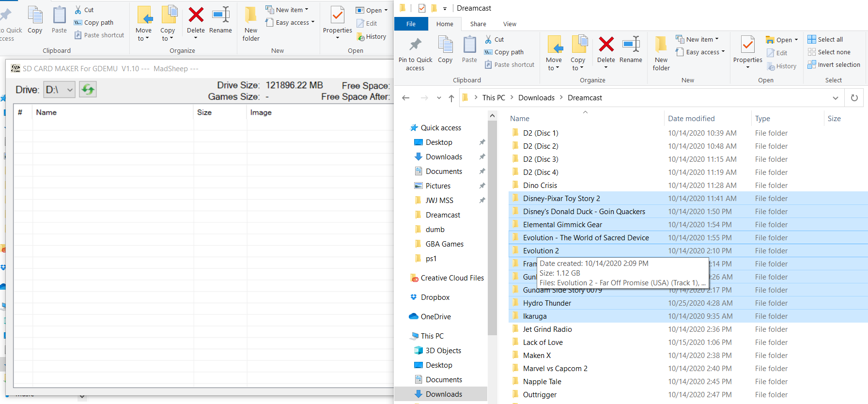Open the Quick Access Toolbar customize dropdown
The height and width of the screenshot is (404, 868).
pos(445,8)
